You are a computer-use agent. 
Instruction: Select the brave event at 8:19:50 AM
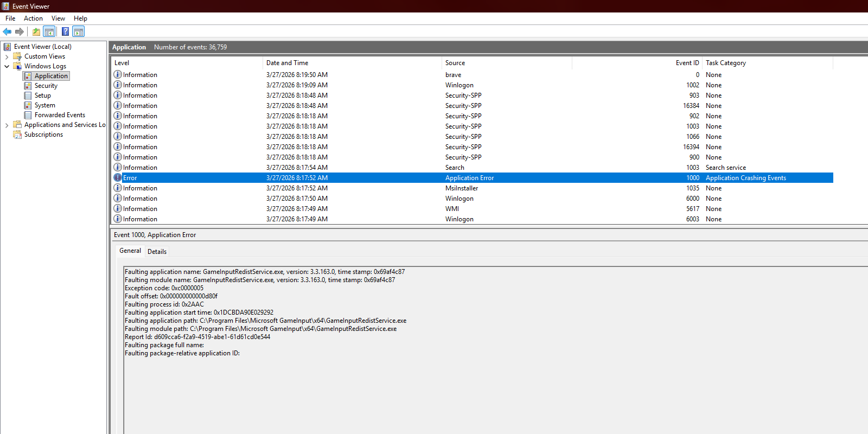pos(472,75)
